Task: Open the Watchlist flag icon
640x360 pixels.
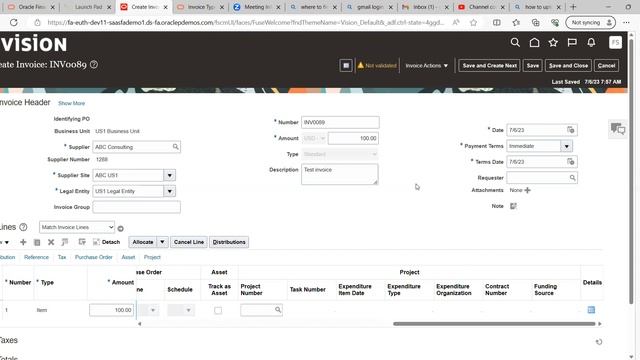Action: click(x=572, y=42)
